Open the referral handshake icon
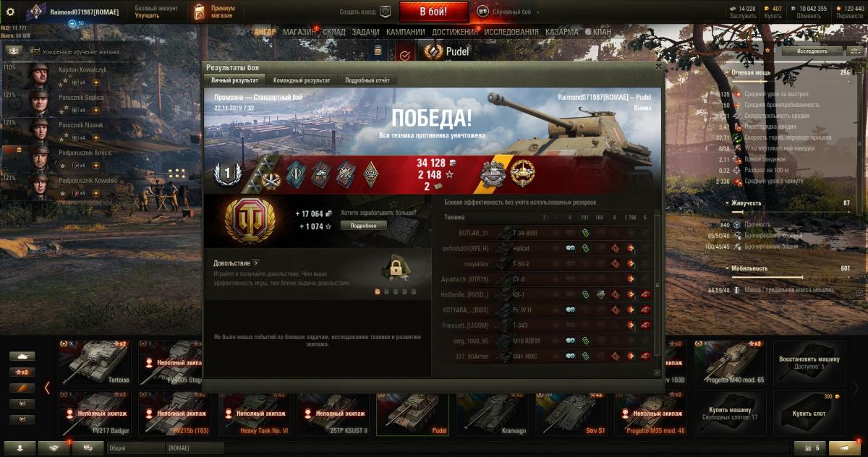Image resolution: width=868 pixels, height=457 pixels. coord(54,448)
